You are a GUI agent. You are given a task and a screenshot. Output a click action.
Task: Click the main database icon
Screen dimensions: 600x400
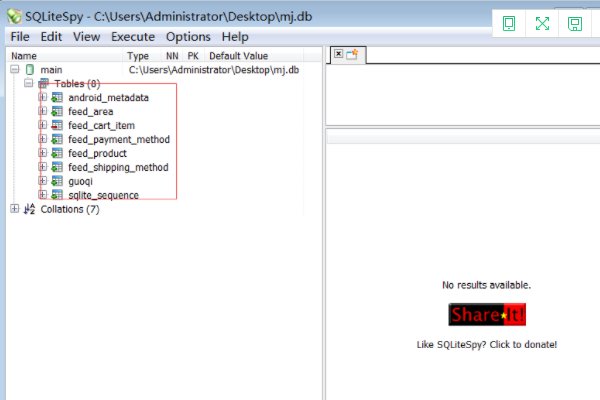(29, 70)
